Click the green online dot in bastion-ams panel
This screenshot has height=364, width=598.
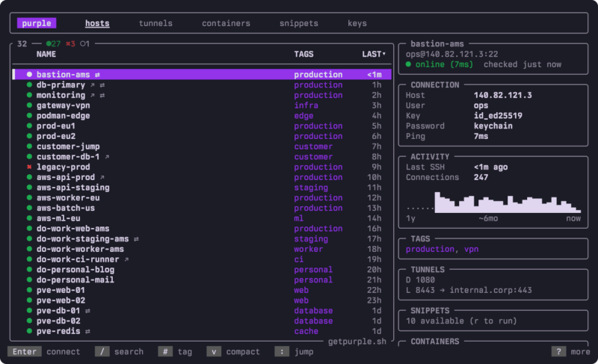(408, 64)
